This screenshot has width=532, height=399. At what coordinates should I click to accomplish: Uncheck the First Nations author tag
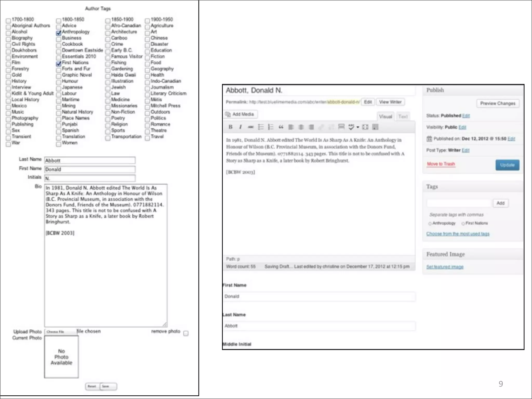tap(59, 64)
